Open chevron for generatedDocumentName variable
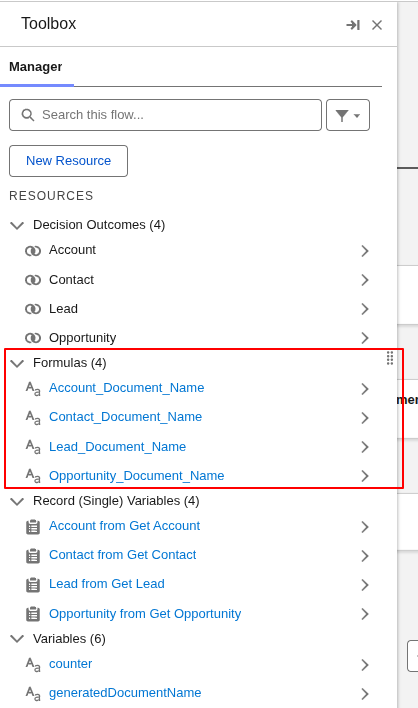 365,694
